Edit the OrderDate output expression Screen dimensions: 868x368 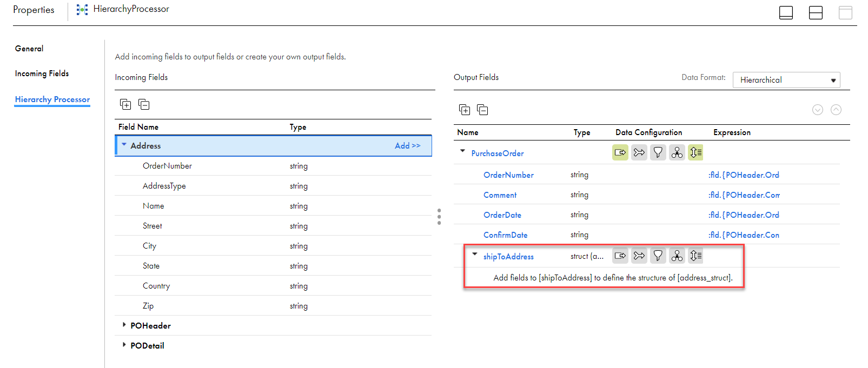point(744,215)
